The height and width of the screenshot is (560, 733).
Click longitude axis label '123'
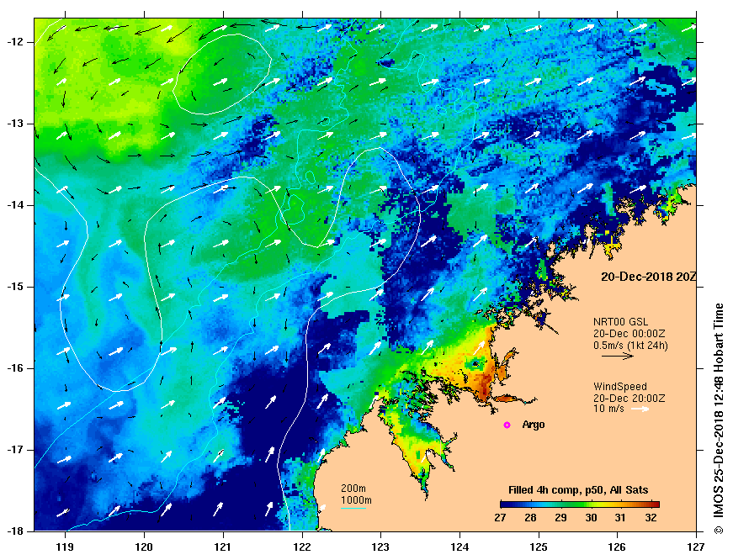pos(380,547)
